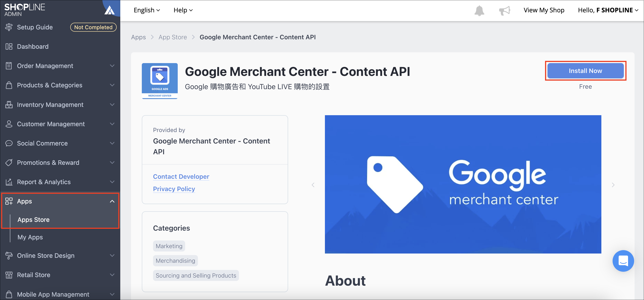Image resolution: width=644 pixels, height=300 pixels.
Task: Open My Apps in the sidebar
Action: (30, 237)
